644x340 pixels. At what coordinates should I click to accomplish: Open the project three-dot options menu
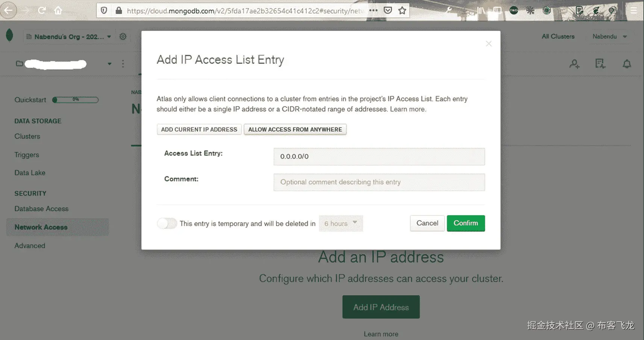click(123, 63)
